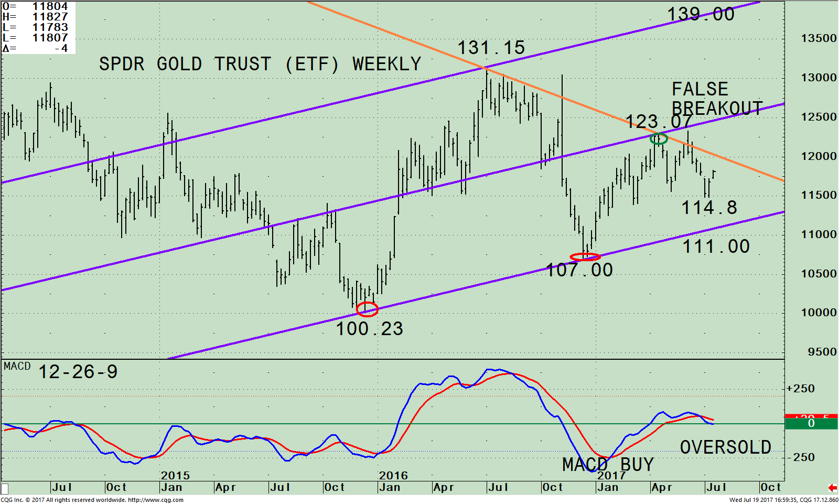This screenshot has width=839, height=504.
Task: Select the 'SPDR GOLD TRUST (ETF) WEEKLY' title
Action: pyautogui.click(x=260, y=64)
